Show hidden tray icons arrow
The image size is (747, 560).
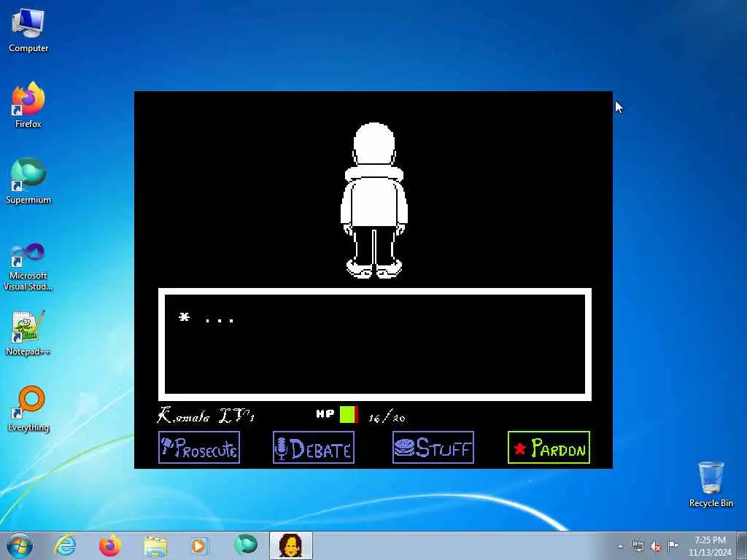[x=620, y=546]
